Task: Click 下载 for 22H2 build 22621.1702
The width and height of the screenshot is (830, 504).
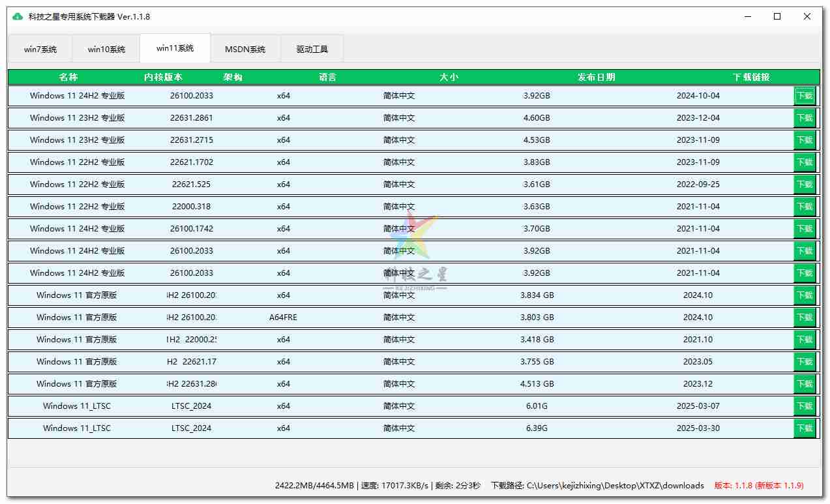Action: point(804,162)
